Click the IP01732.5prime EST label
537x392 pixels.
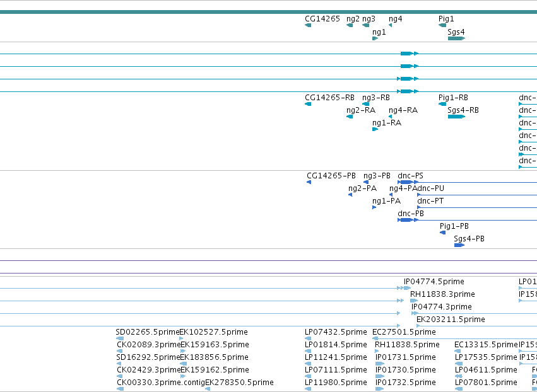coord(406,383)
